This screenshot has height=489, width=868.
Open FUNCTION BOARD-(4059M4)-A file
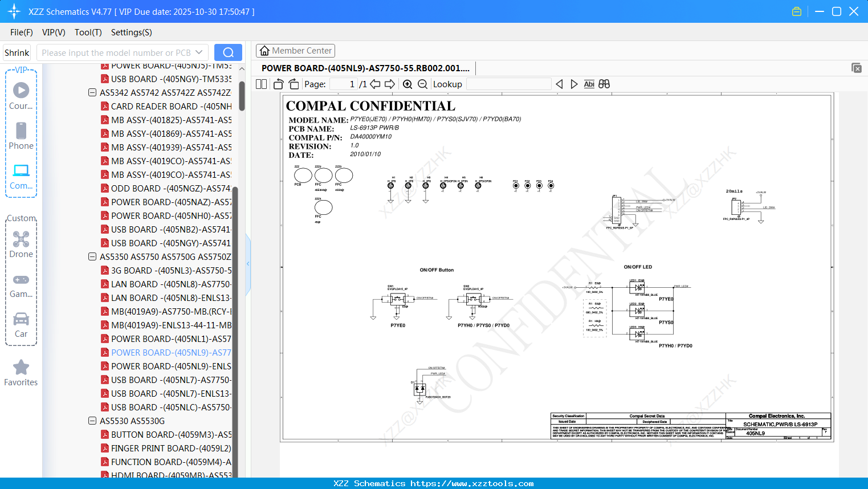[166, 462]
